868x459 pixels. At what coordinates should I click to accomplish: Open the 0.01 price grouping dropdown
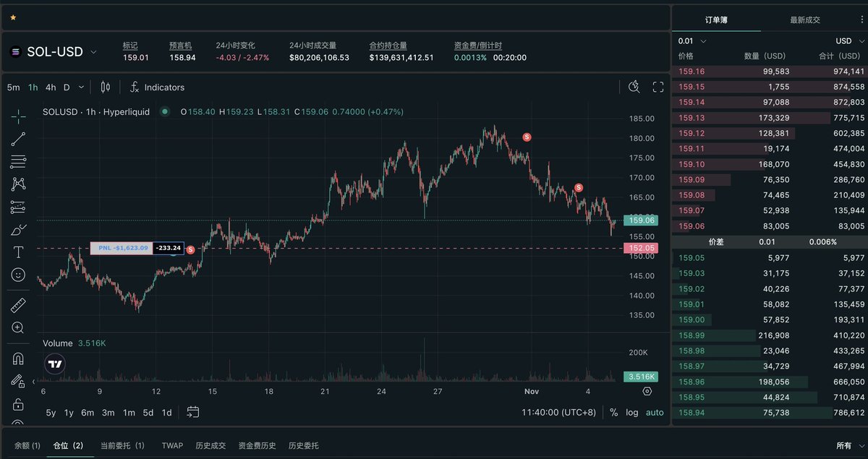click(x=692, y=41)
